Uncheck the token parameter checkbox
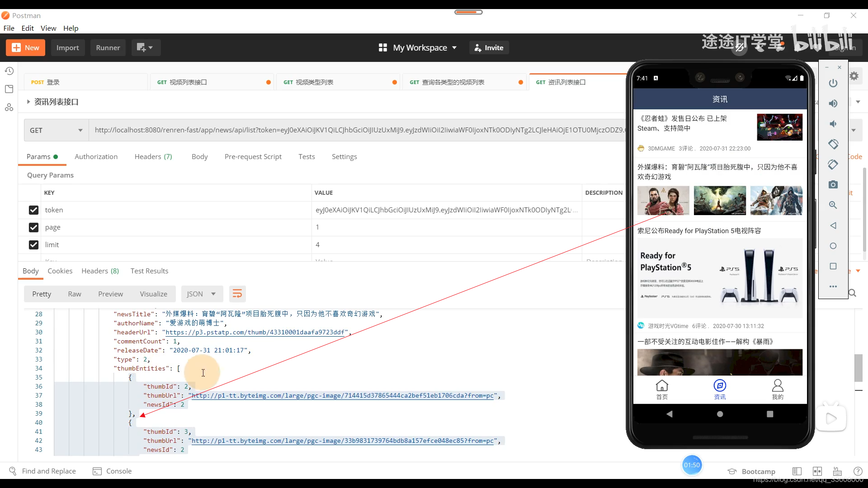Image resolution: width=868 pixels, height=488 pixels. (33, 210)
